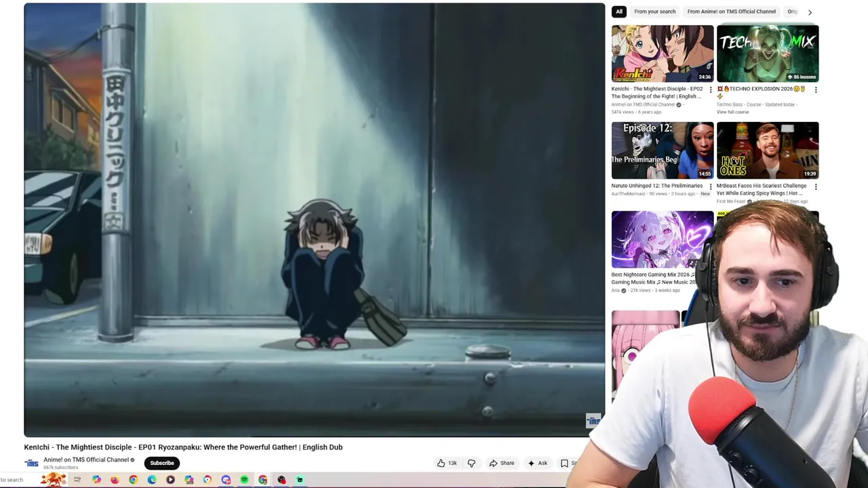868x488 pixels.
Task: Open options menu for TECHNO EXPLOSION mix
Action: [x=816, y=89]
